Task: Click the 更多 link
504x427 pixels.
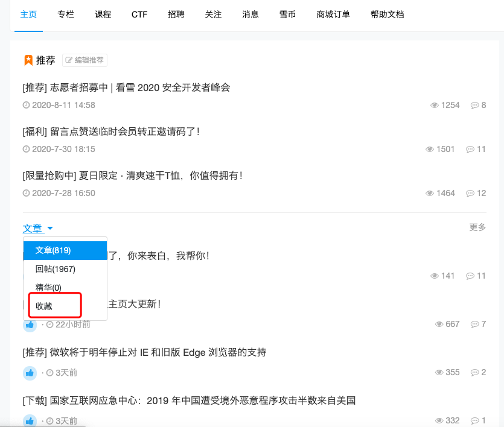Action: click(x=477, y=227)
